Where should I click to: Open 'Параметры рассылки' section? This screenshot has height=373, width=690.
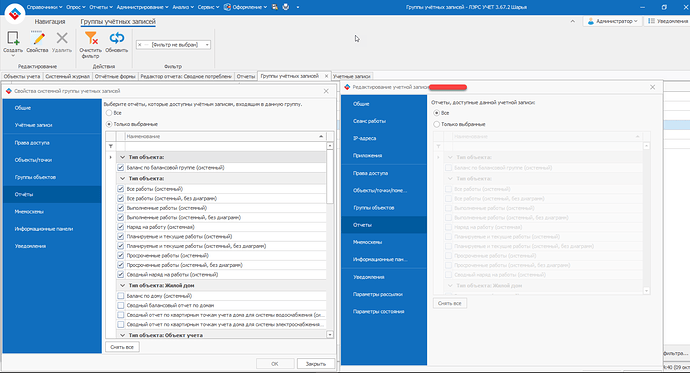384,294
